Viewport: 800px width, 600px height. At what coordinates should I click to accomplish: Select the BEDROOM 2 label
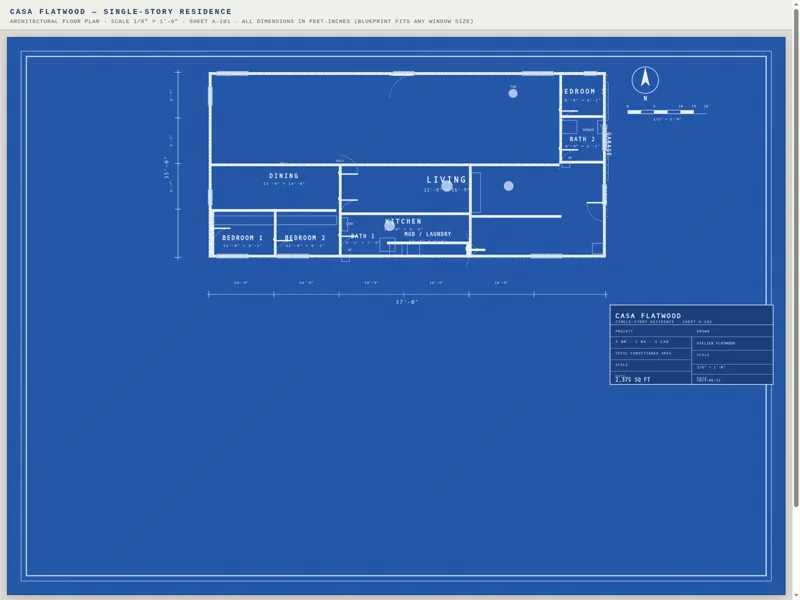305,238
